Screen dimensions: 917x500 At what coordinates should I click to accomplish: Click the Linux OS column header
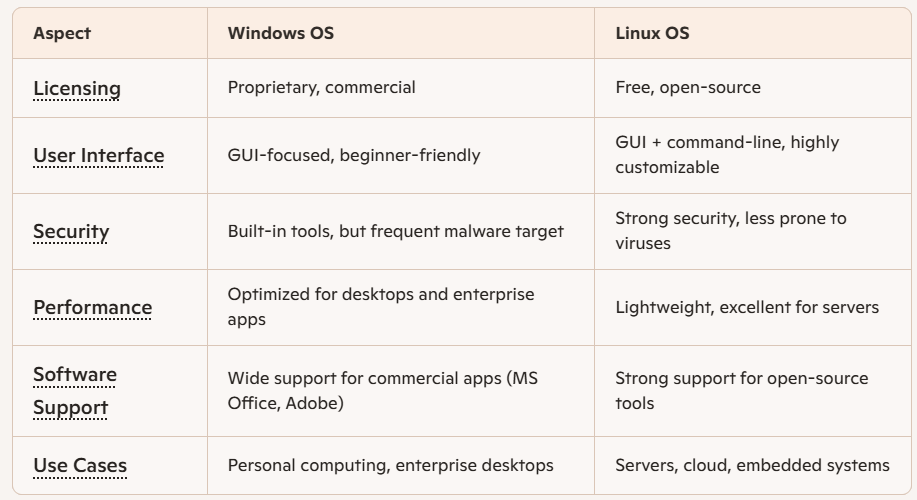point(652,33)
